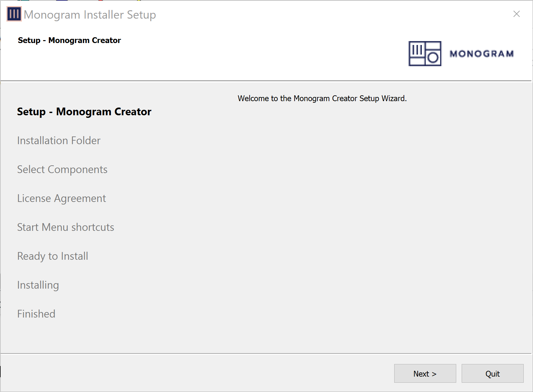The image size is (533, 392).
Task: Select the Installation Folder step
Action: tap(59, 141)
